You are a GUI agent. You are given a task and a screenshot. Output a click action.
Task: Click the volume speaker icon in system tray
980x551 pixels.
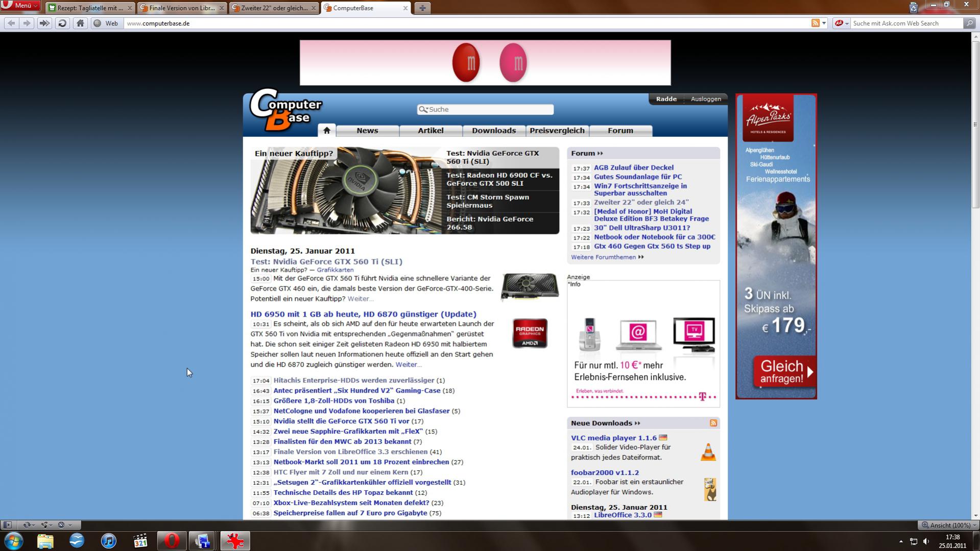pos(926,541)
